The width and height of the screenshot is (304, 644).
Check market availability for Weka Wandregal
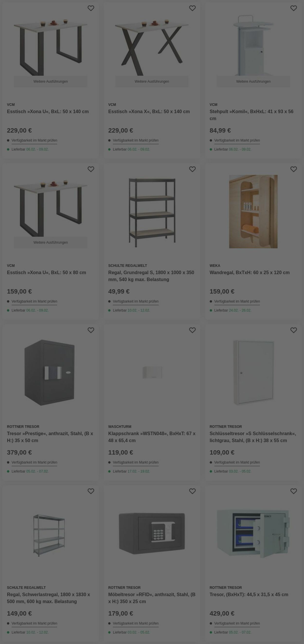237,302
